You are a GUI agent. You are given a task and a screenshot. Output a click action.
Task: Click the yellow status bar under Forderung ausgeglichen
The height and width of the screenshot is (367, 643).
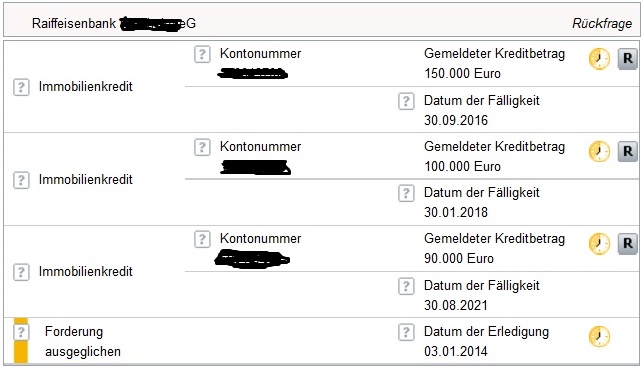[x=21, y=352]
